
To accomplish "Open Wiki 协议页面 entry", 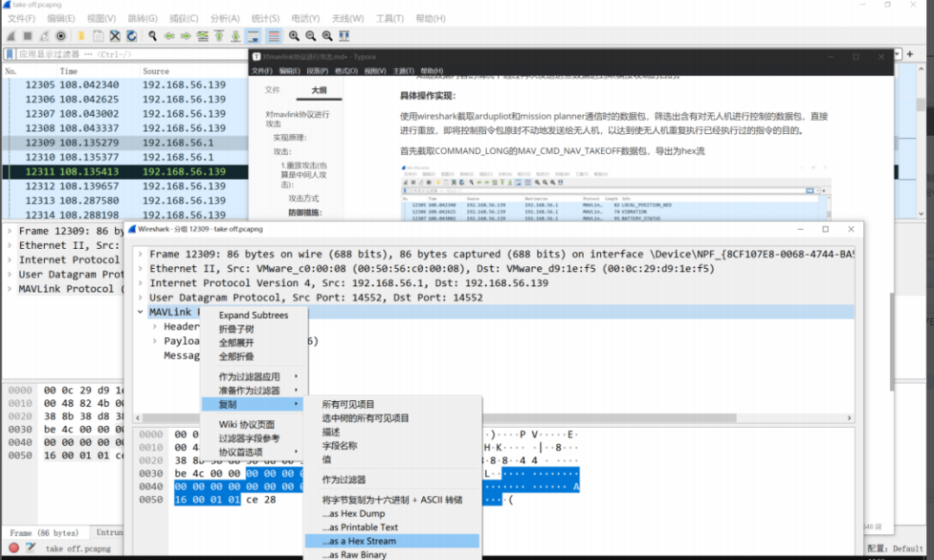I will [253, 424].
